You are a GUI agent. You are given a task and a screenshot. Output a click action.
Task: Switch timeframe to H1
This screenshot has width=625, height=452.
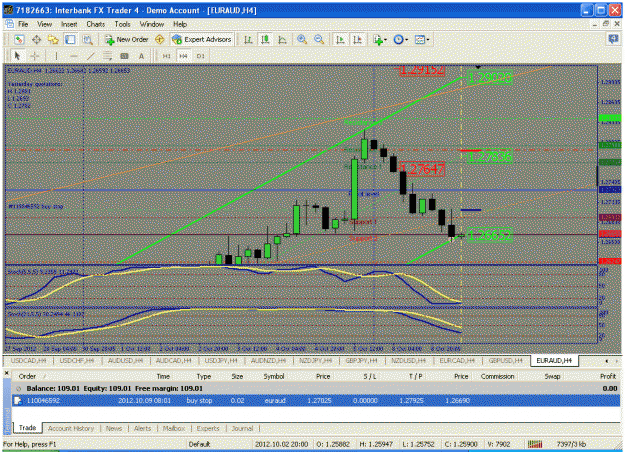(x=166, y=56)
